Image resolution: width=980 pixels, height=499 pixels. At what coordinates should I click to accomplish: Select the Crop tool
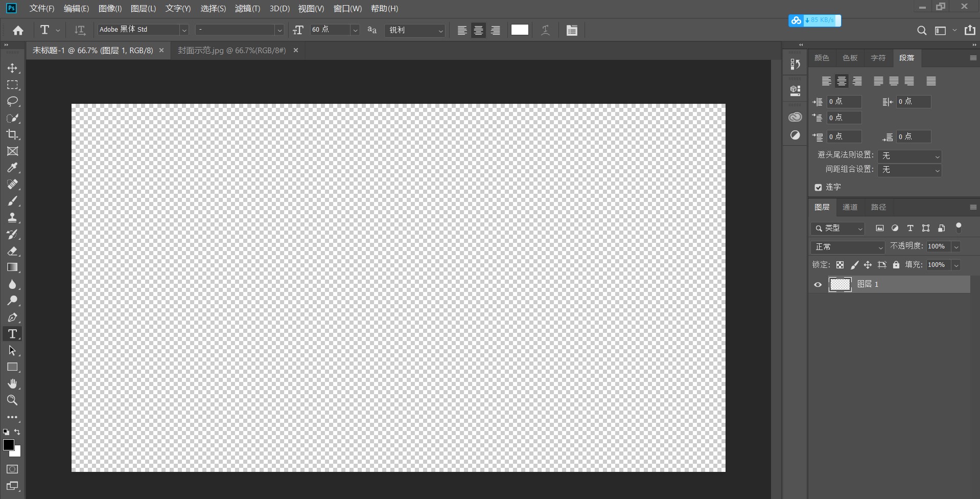click(12, 134)
